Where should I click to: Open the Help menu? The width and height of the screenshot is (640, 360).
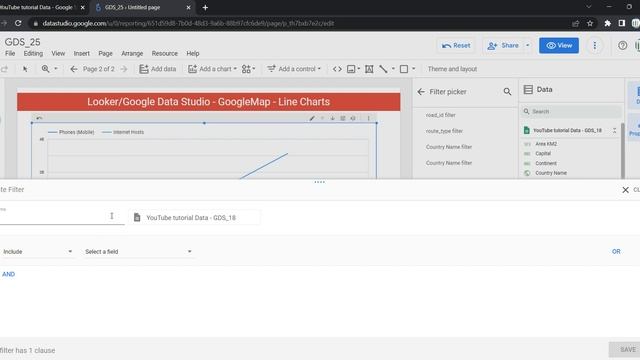pos(193,53)
